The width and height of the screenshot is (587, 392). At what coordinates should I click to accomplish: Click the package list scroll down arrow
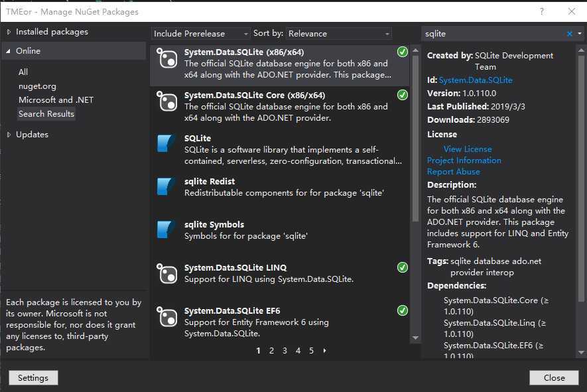(415, 338)
